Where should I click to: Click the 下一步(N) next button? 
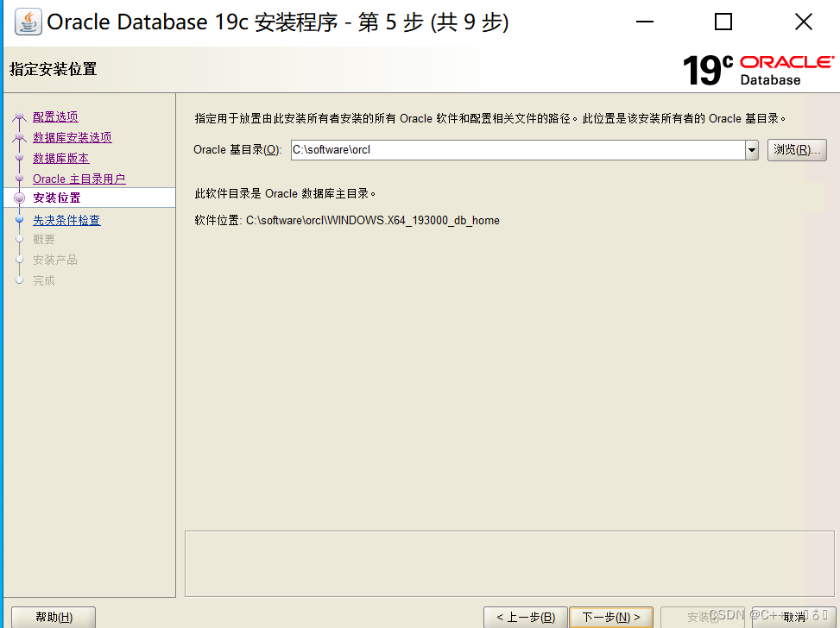(x=611, y=618)
